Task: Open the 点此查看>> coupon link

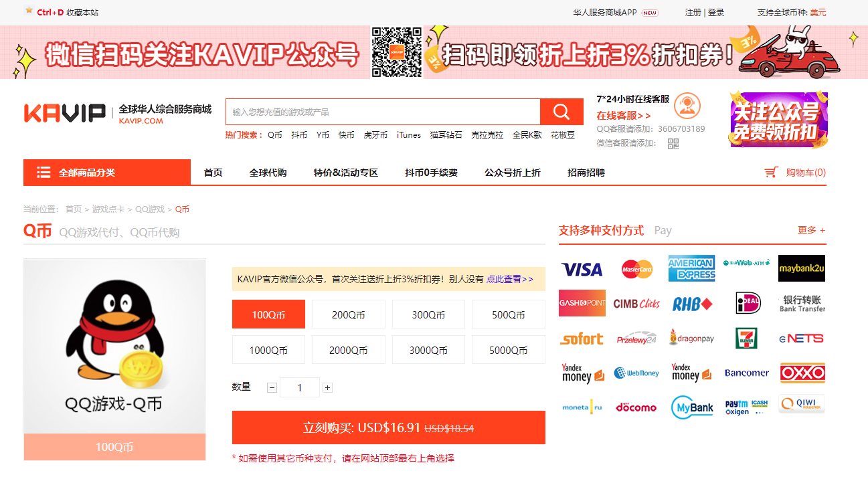Action: 509,279
